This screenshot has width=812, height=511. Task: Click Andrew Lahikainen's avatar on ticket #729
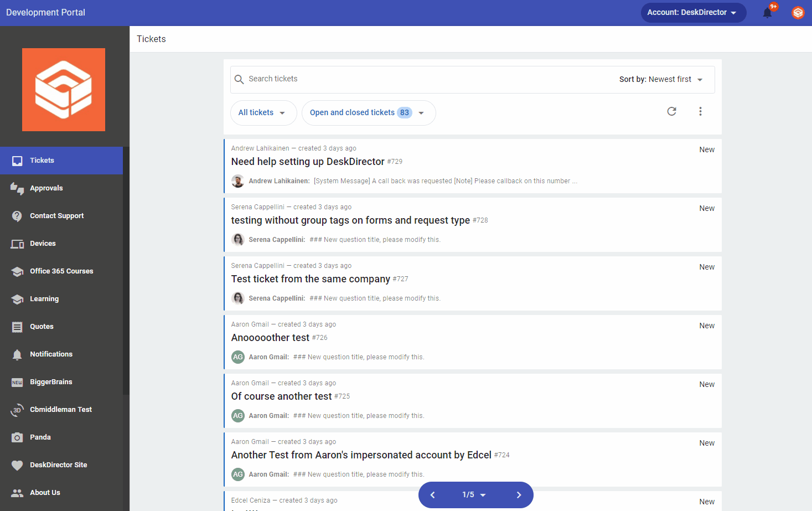[x=238, y=181]
